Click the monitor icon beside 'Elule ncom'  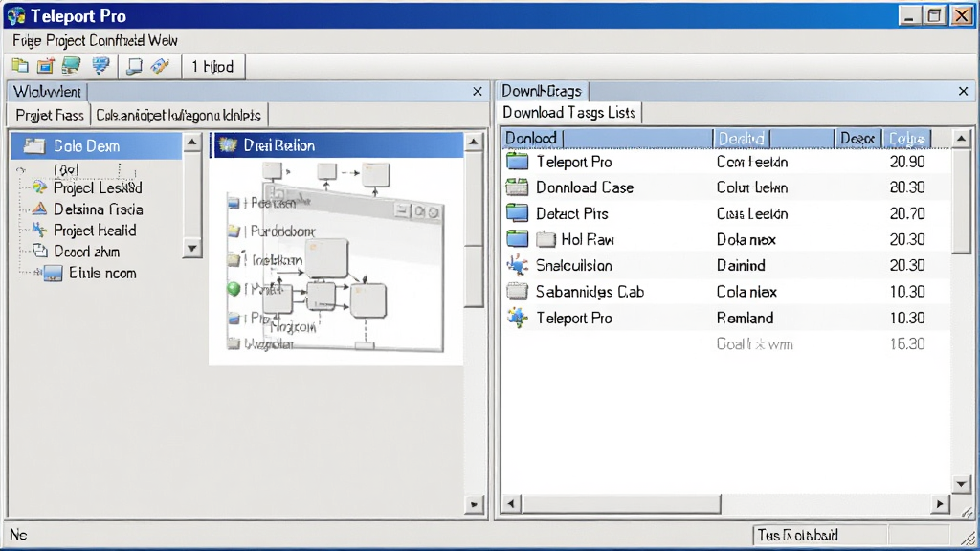point(54,273)
